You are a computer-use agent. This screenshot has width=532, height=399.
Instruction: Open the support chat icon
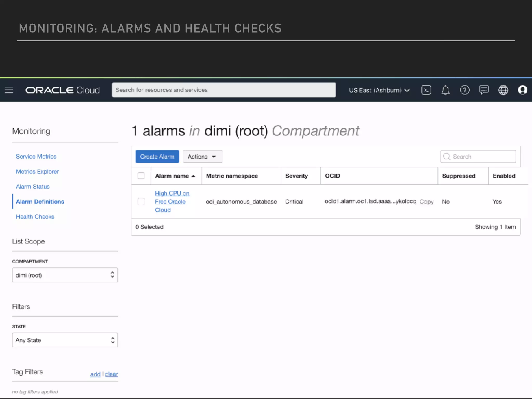(484, 90)
